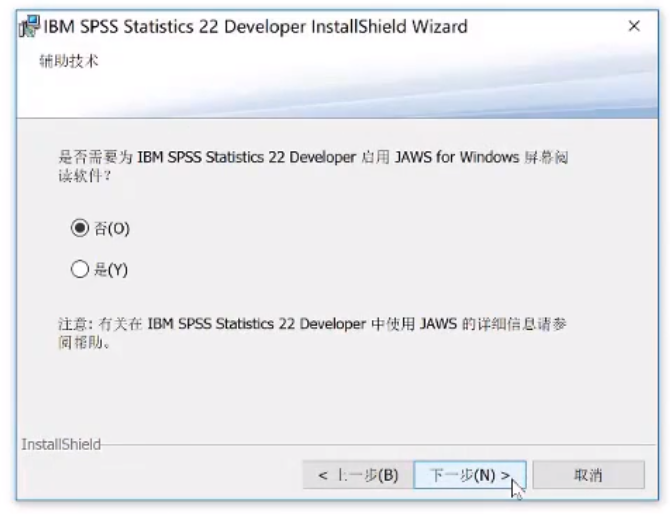Viewport: 670px width, 514px height.
Task: Click the 注意 note about JAWS help
Action: (x=312, y=333)
